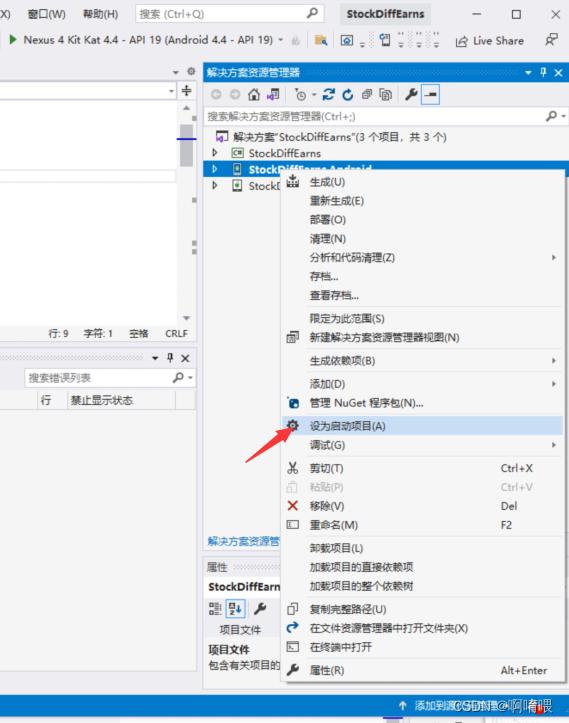
Task: Click the editor gear settings icon
Action: point(191,71)
